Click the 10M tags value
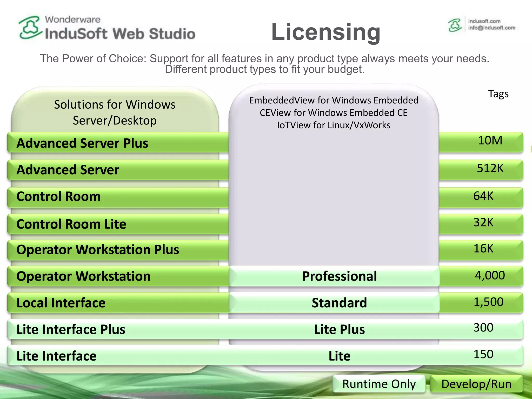Screen dimensions: 532x399 [490, 141]
